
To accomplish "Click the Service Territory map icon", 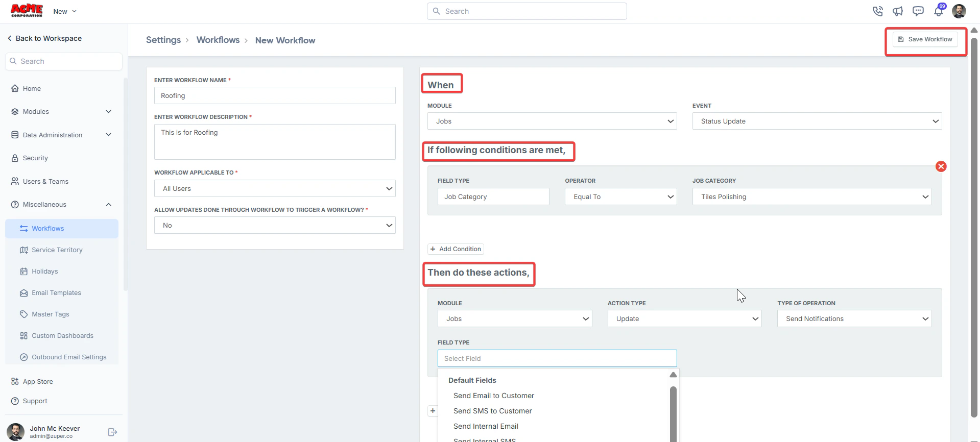I will click(x=24, y=250).
